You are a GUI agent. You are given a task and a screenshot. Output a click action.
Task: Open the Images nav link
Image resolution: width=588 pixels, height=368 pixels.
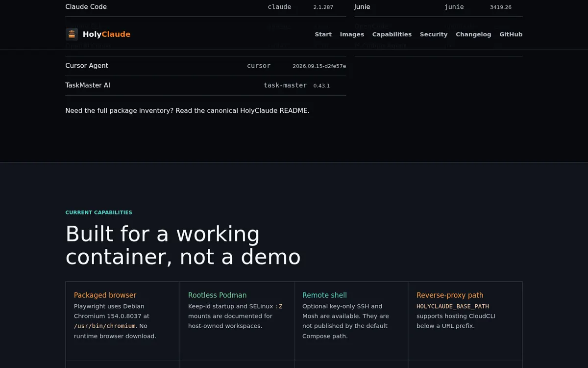pyautogui.click(x=352, y=34)
